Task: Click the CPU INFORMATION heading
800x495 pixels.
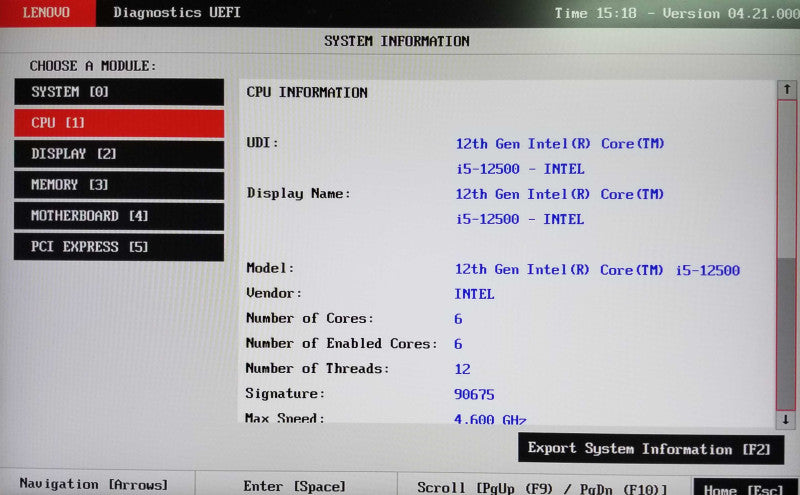Action: [x=307, y=92]
